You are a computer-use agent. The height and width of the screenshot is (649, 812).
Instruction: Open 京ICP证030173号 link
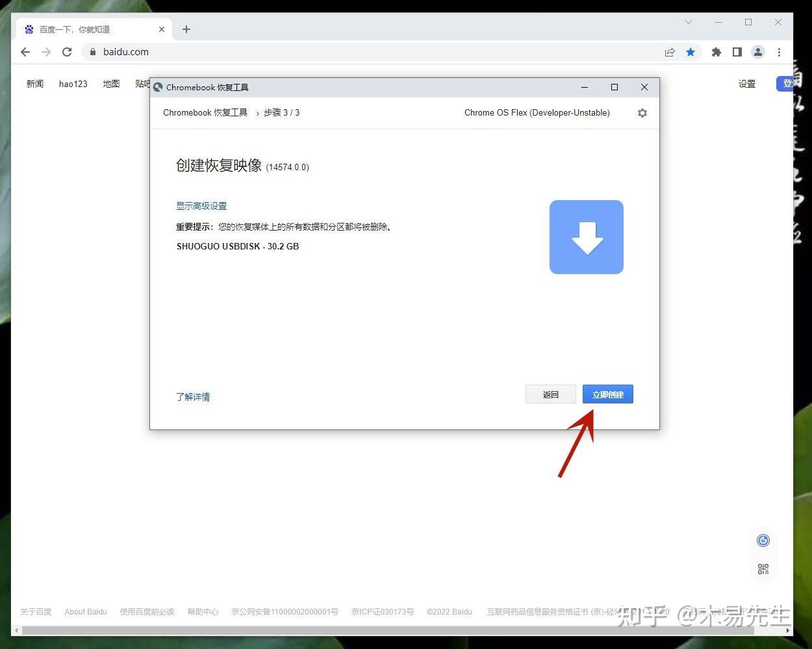tap(383, 612)
